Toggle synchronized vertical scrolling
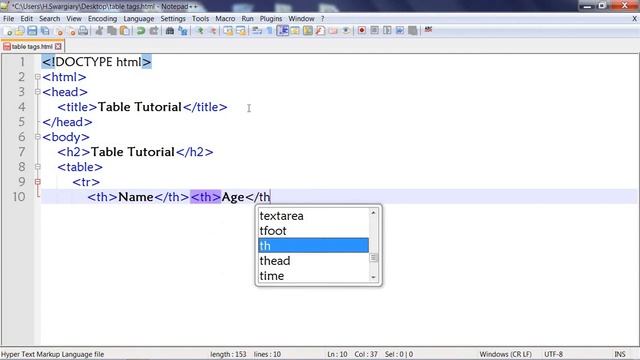The height and width of the screenshot is (360, 640). click(228, 31)
